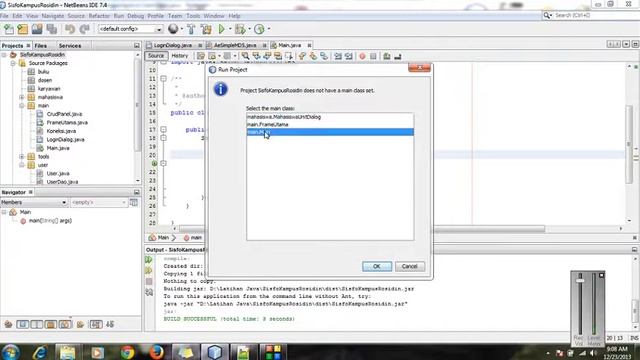640x360 pixels.
Task: Click the Rec Vol slider handle
Action: [x=580, y=281]
